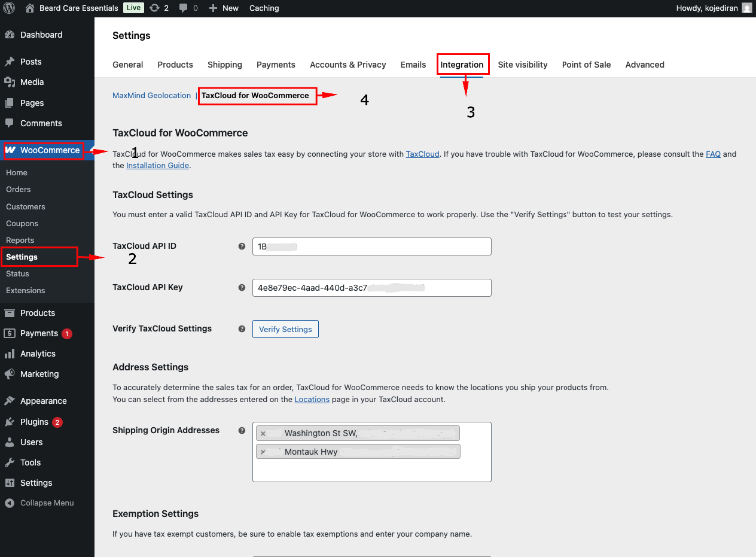Open the Accounts & Privacy tab
Screen dimensions: 756x557
pyautogui.click(x=348, y=65)
